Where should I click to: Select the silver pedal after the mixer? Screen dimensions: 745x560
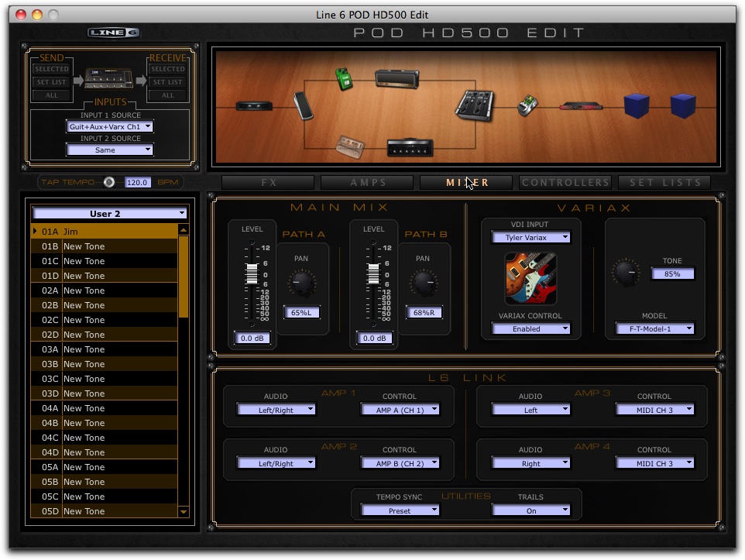click(527, 105)
